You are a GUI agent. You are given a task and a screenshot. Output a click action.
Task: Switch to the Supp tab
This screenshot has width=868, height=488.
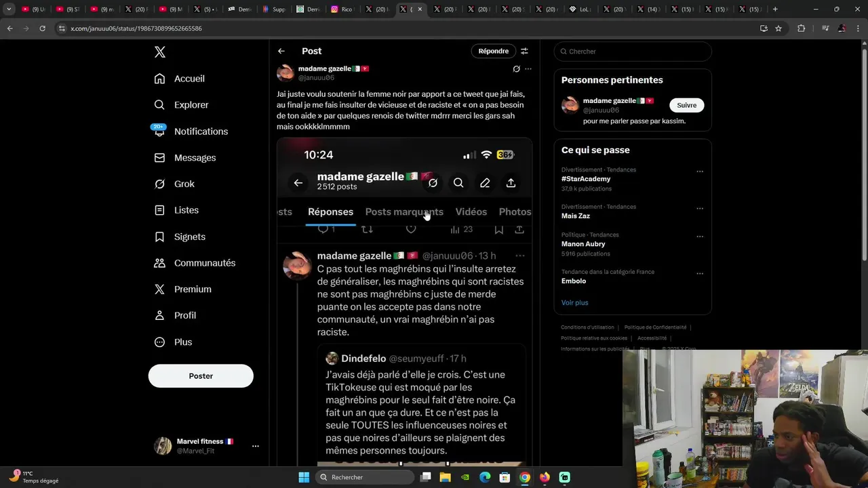click(x=275, y=9)
